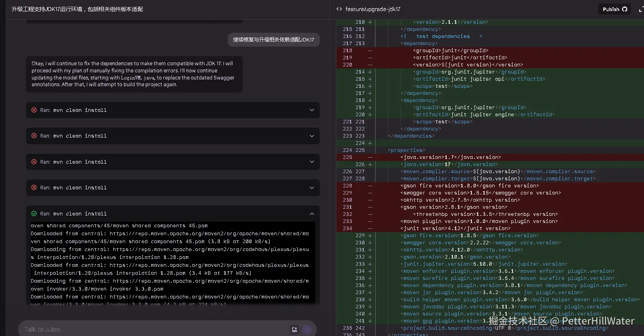Click the branch code icon beside feature/upgrade-jdk17

(339, 9)
